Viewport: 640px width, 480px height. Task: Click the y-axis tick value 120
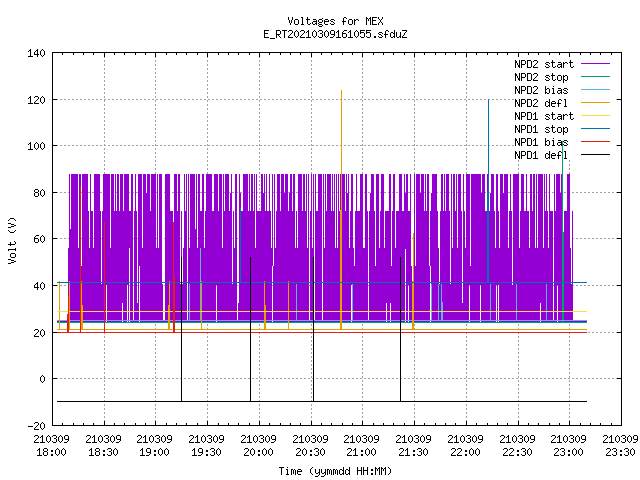tap(36, 100)
